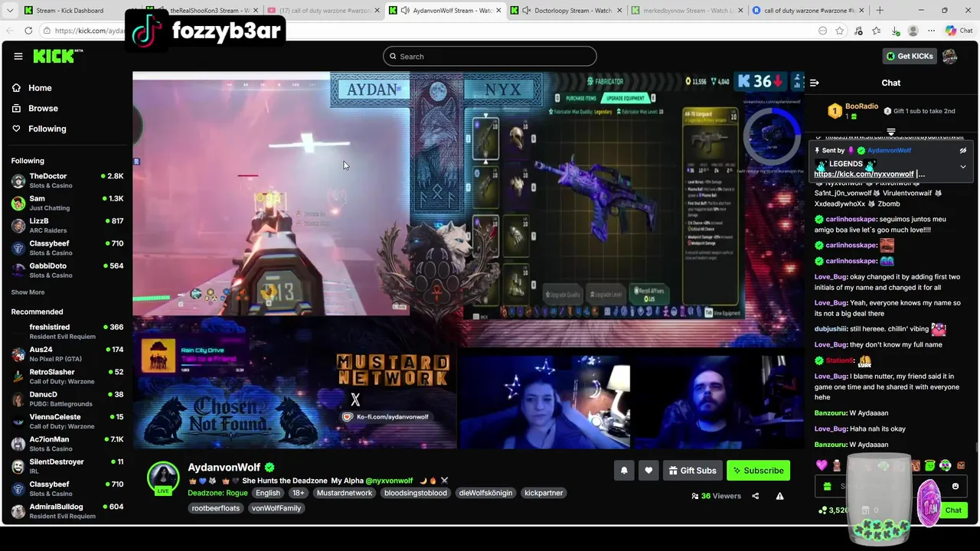
Task: Open TheDoctor channel in the Following list
Action: click(67, 181)
